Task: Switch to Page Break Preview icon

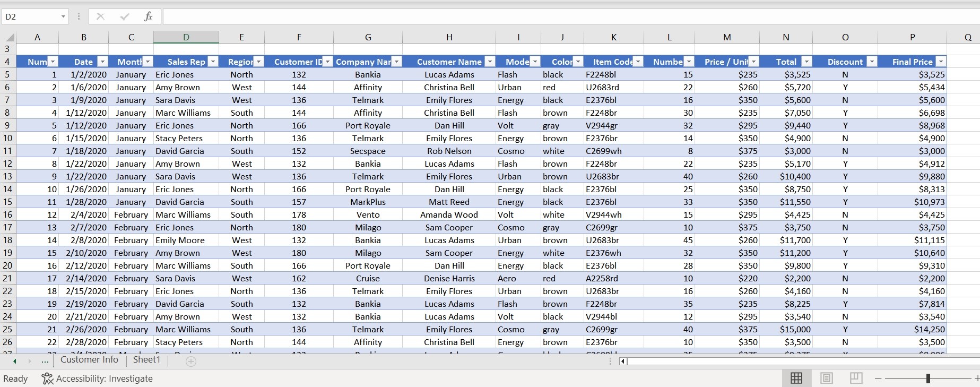Action: [856, 378]
